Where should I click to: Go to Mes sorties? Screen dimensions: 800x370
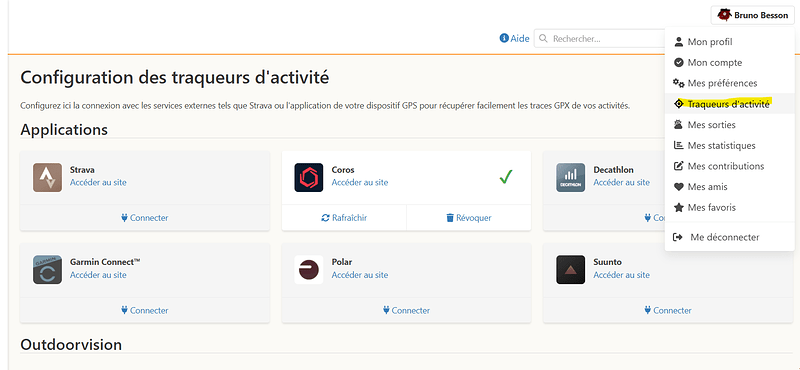click(730, 125)
